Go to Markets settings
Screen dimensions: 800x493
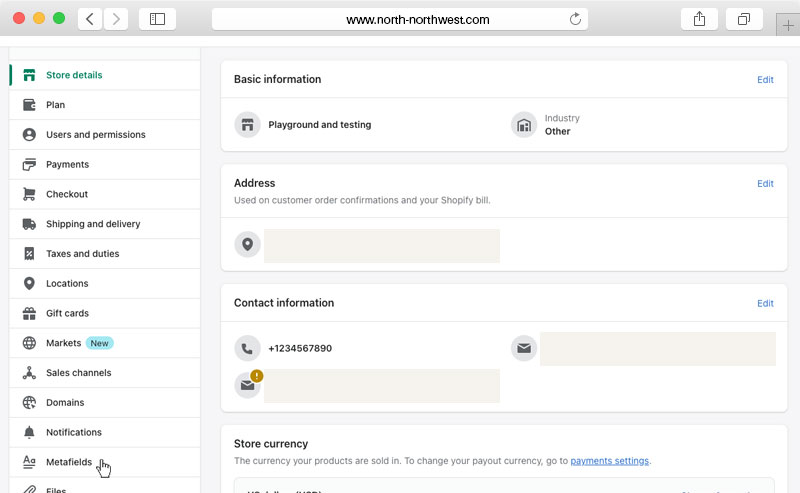coord(63,343)
